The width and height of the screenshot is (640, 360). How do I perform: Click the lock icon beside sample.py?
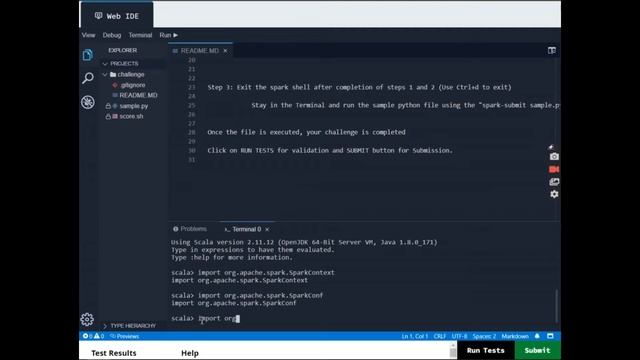tap(108, 106)
